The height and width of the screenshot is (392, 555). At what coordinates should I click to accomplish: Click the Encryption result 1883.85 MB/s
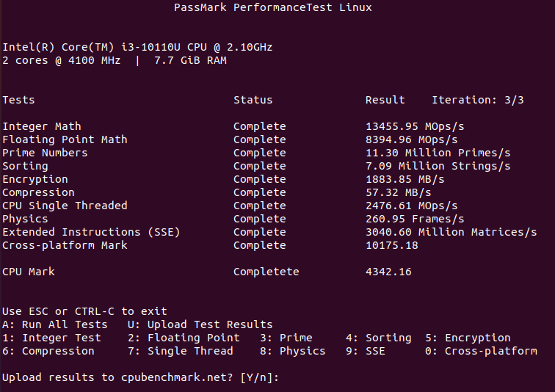[x=405, y=179]
